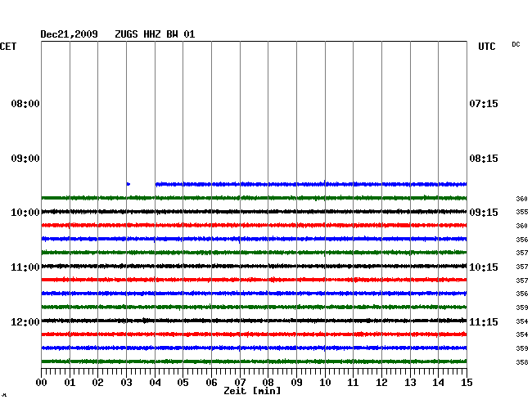Click the CET axis header
This screenshot has width=532, height=404.
tap(8, 47)
